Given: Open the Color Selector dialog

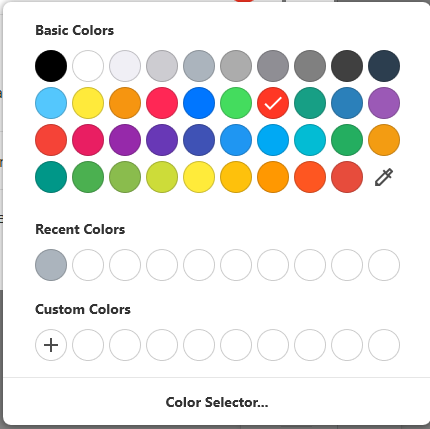Looking at the screenshot, I should [x=217, y=402].
